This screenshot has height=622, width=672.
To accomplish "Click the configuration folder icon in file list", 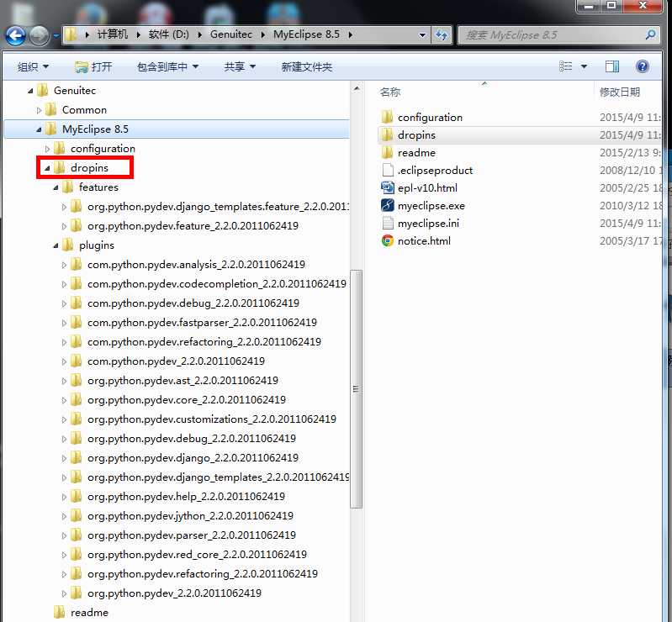I will point(387,117).
